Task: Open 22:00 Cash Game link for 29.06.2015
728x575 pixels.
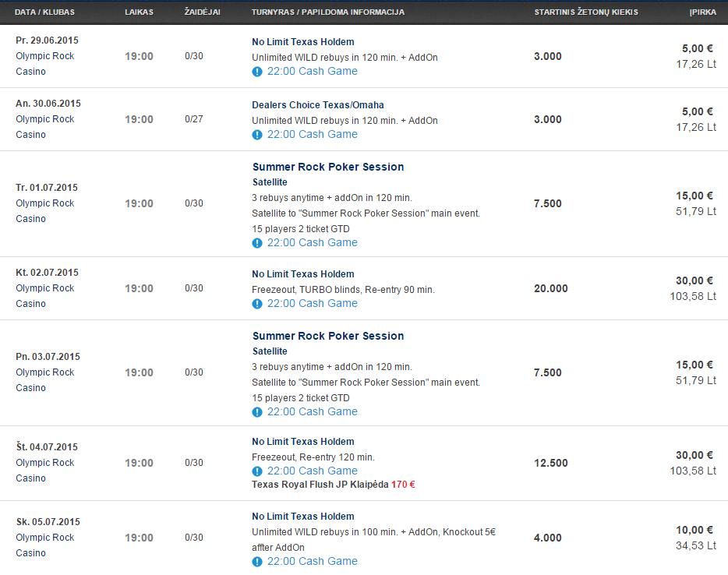Action: point(312,71)
